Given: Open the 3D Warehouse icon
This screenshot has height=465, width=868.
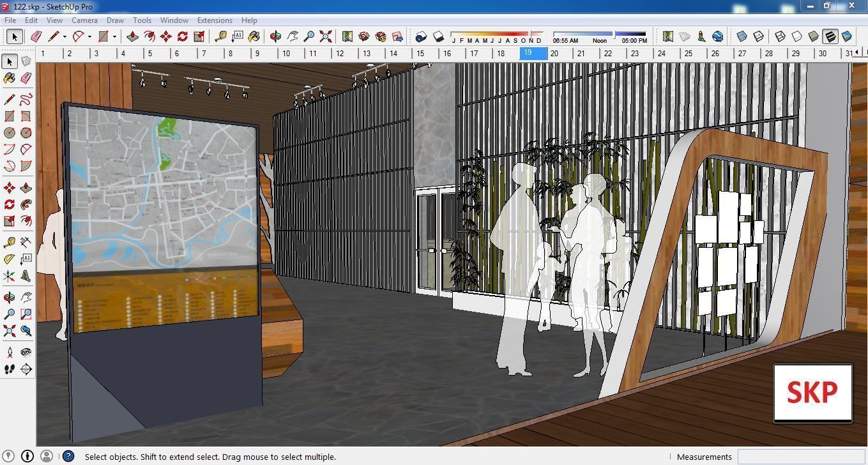Looking at the screenshot, I should click(x=364, y=36).
